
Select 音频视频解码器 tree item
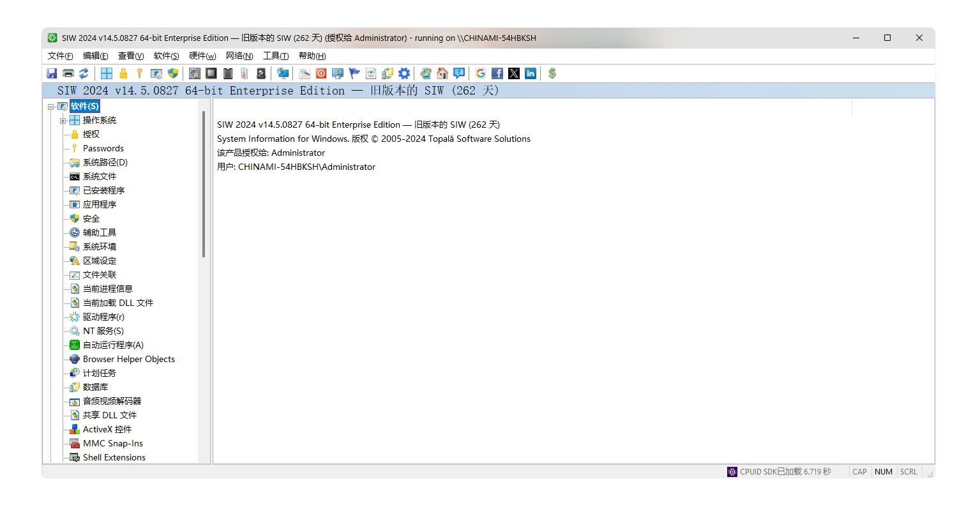112,401
